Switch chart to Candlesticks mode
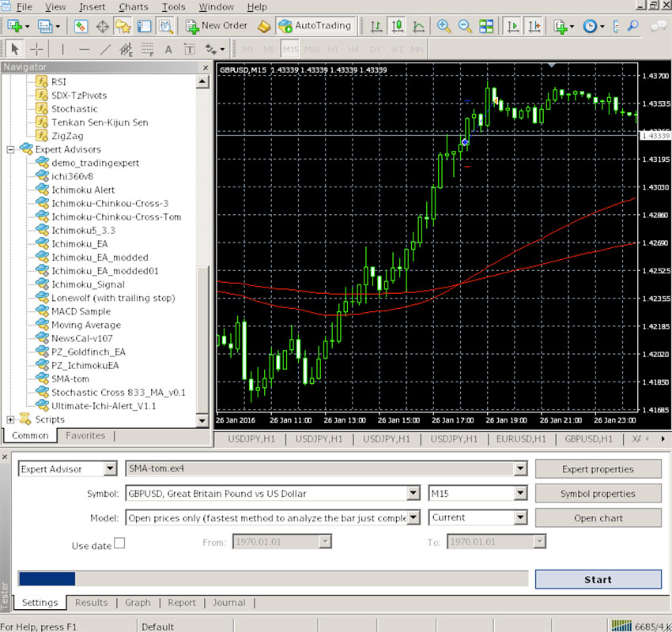The height and width of the screenshot is (632, 672). (397, 25)
